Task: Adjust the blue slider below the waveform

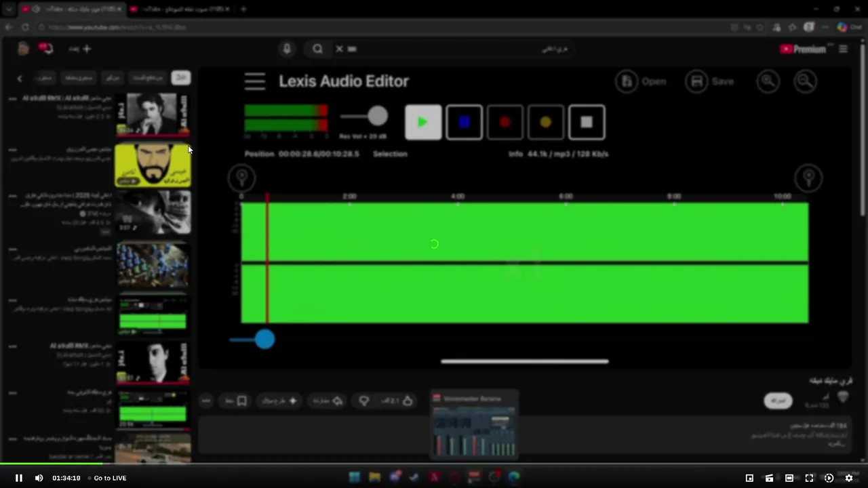Action: pyautogui.click(x=264, y=340)
